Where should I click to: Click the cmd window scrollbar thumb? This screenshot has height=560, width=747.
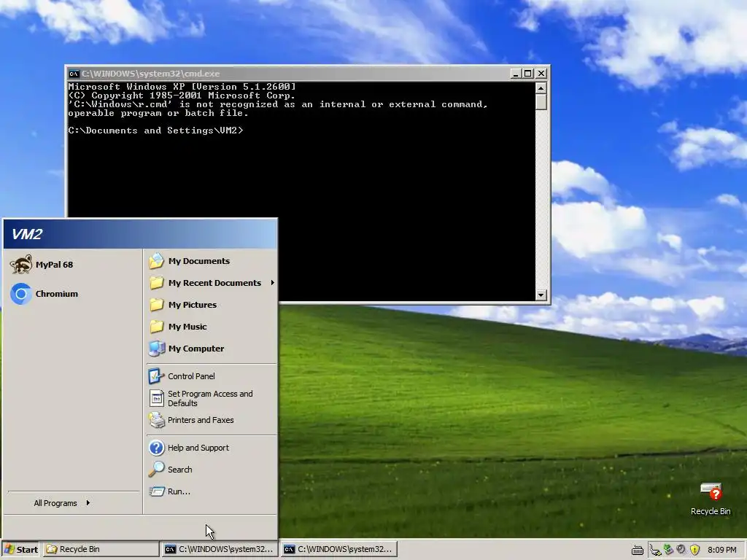point(541,102)
